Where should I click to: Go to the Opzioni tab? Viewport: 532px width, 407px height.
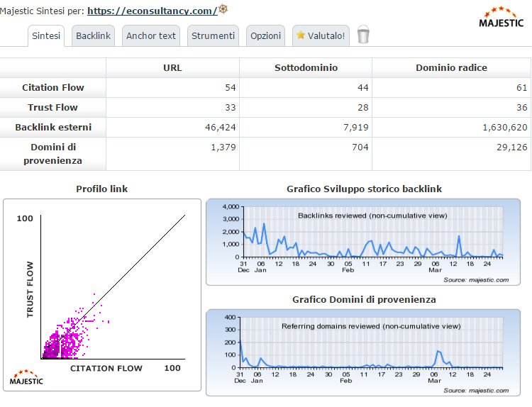(266, 36)
